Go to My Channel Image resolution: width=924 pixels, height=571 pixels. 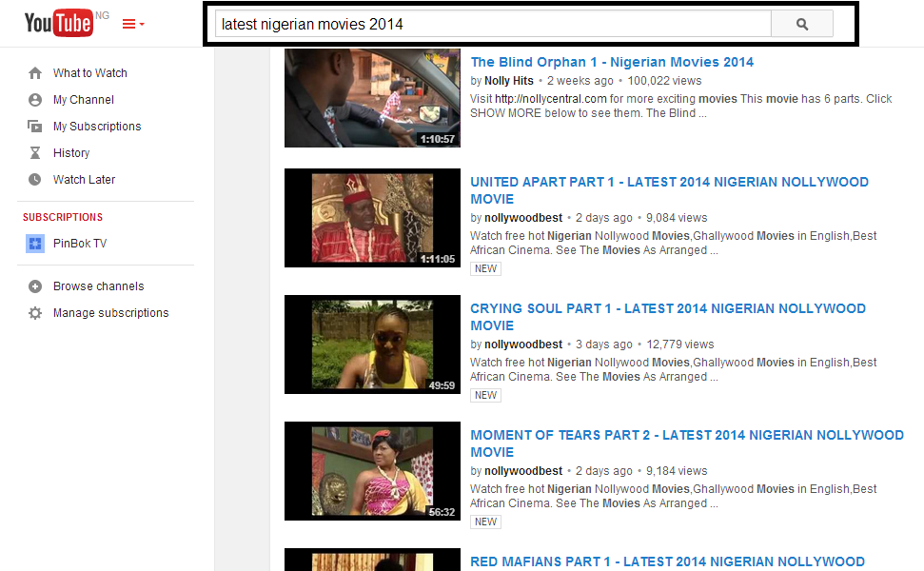coord(84,100)
